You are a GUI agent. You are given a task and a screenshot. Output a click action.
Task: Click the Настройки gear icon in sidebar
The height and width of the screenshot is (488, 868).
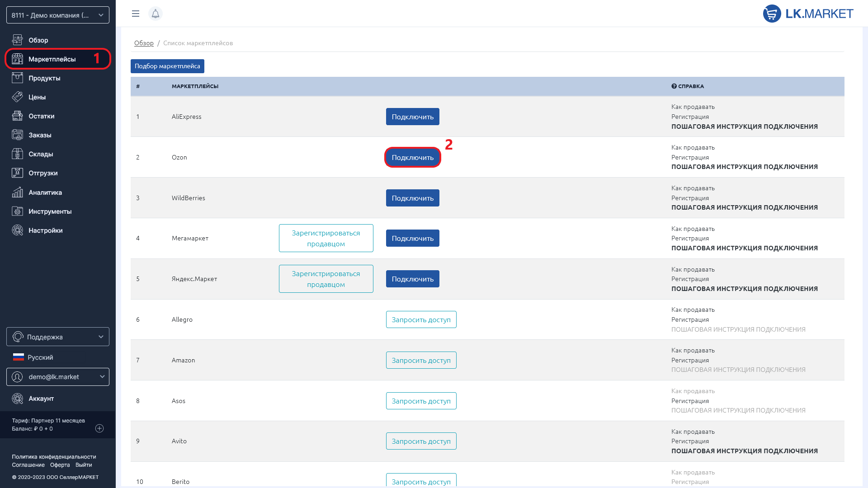17,230
